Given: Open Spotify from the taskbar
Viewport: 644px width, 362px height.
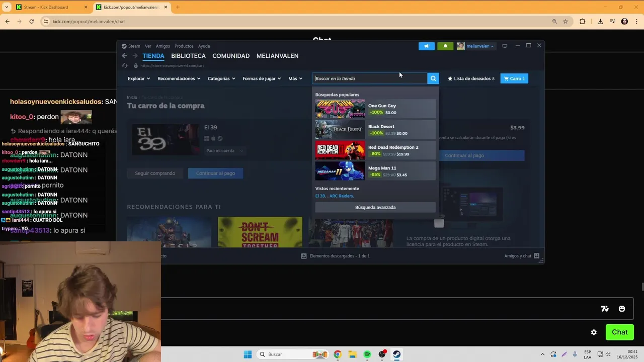Looking at the screenshot, I should click(367, 354).
